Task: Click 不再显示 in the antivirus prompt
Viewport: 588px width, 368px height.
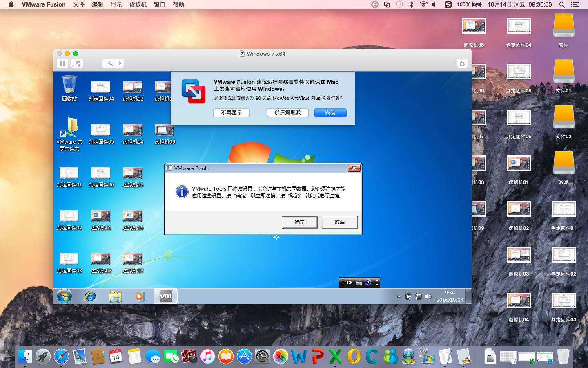Action: (232, 112)
